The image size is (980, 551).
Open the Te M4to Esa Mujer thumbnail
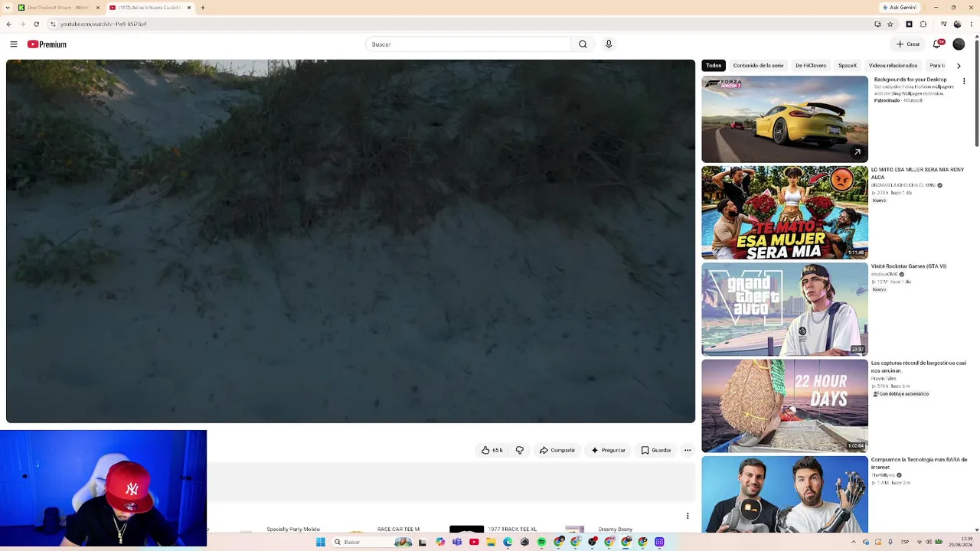pos(785,213)
